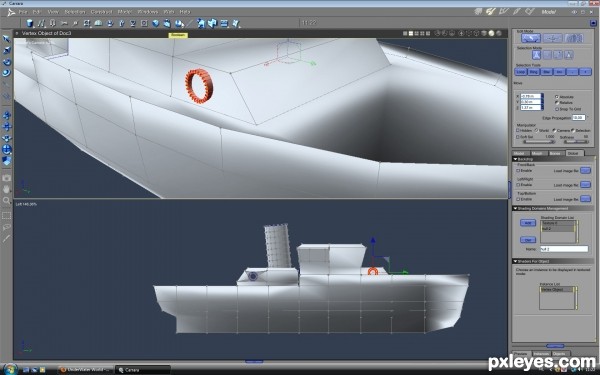Viewport: 600px width, 375px height.
Task: Enable the Top/Bottom backdrop checkbox
Action: [518, 199]
